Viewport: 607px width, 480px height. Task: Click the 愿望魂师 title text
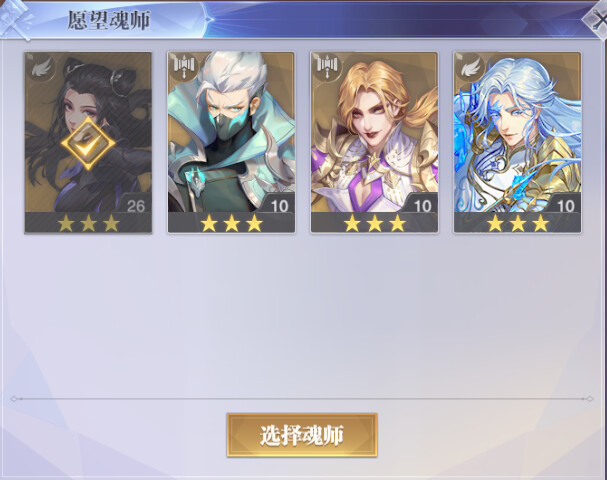(x=109, y=20)
